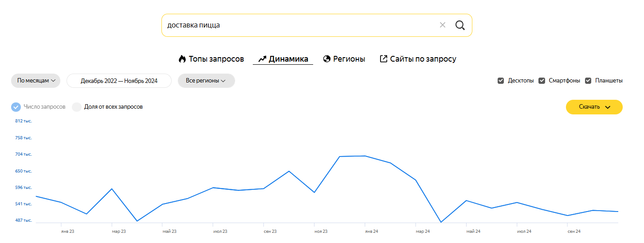Viewport: 644px width, 243px height.
Task: Expand the По месяцам dropdown
Action: pyautogui.click(x=35, y=81)
